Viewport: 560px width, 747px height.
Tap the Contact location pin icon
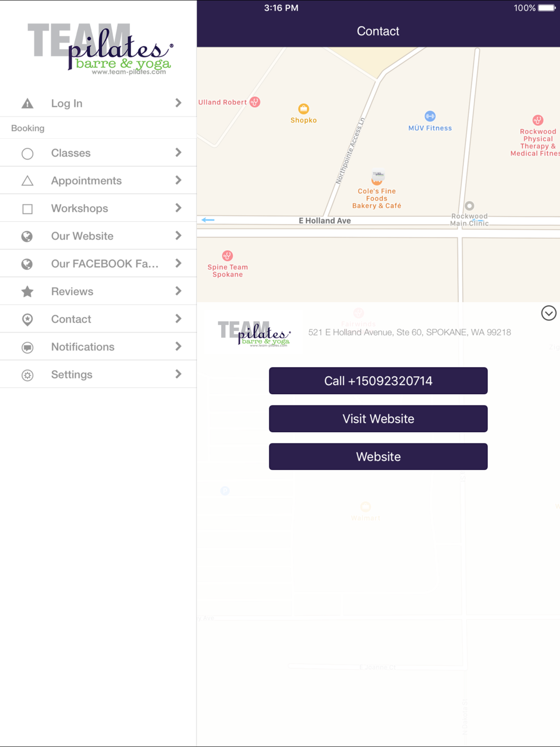pos(27,319)
